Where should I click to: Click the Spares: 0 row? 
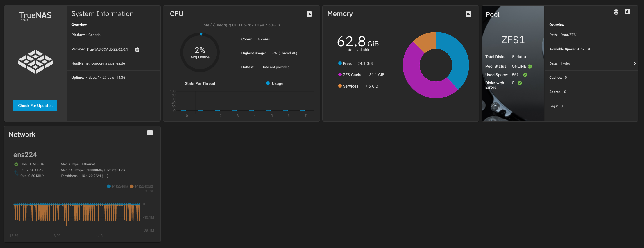point(591,92)
